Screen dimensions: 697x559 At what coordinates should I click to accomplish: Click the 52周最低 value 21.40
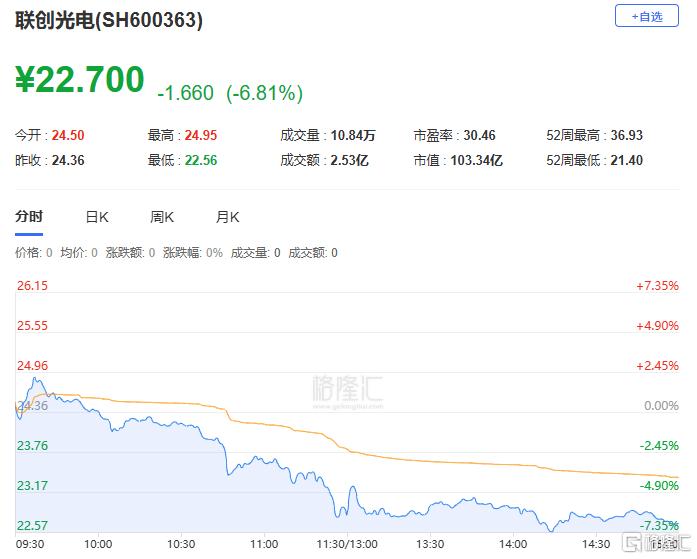coord(627,160)
